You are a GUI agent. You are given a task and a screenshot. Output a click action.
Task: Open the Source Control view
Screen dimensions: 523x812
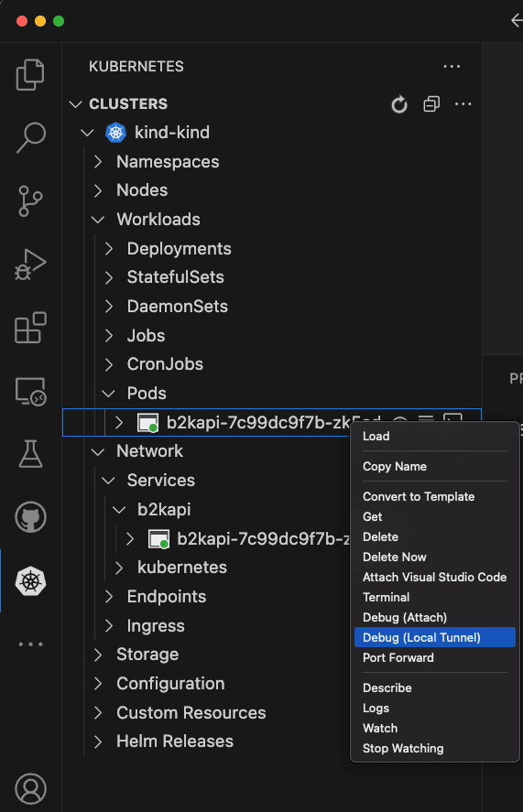[30, 200]
